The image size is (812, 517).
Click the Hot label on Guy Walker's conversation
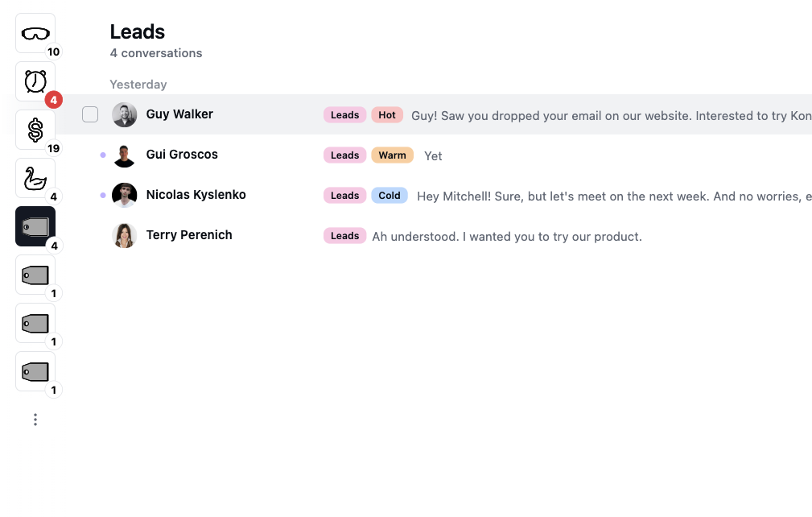pos(387,115)
